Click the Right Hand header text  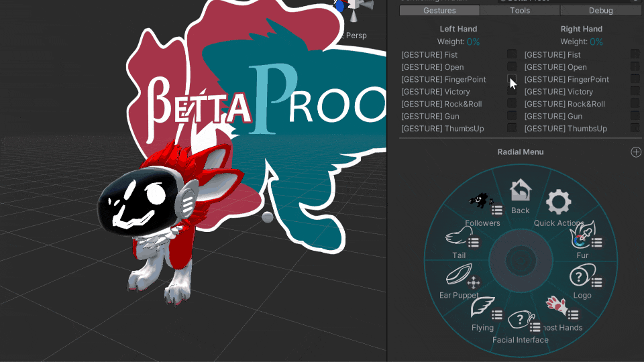click(582, 29)
